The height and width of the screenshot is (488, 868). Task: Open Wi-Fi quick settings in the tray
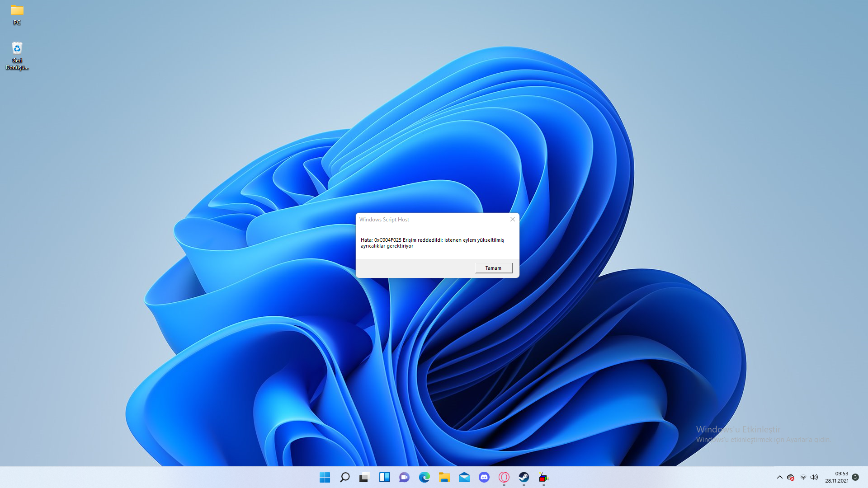(803, 478)
